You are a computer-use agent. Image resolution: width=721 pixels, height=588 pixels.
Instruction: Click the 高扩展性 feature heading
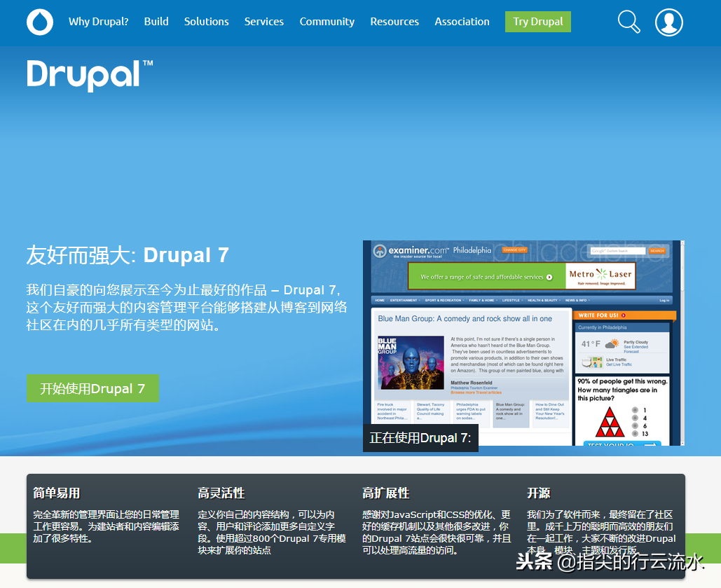coord(386,493)
